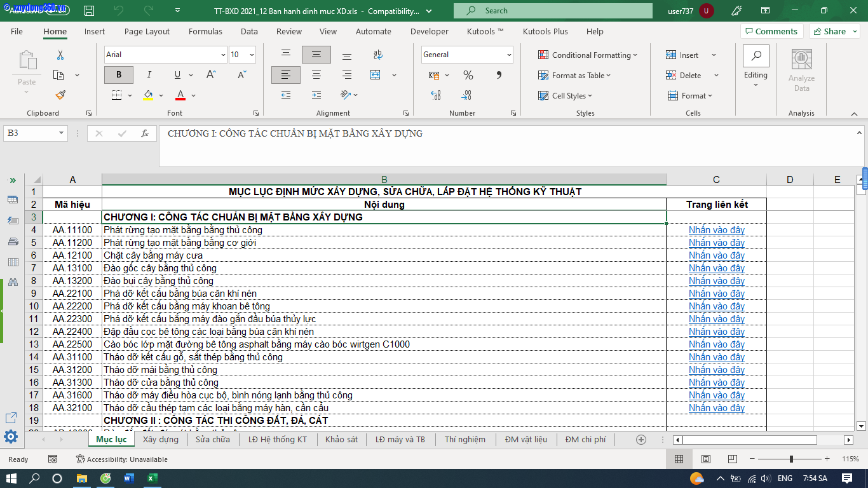Decrease font size with smaller A

(x=242, y=75)
